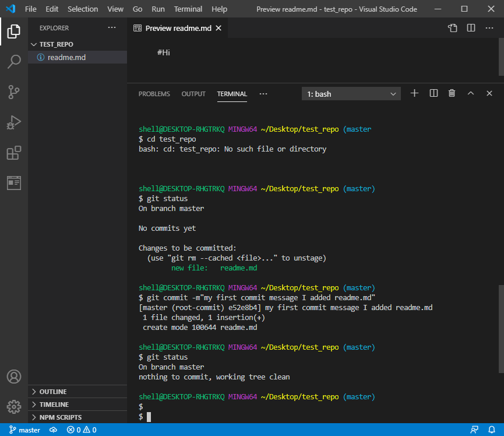Open the Run menu
This screenshot has width=504, height=436.
point(158,9)
